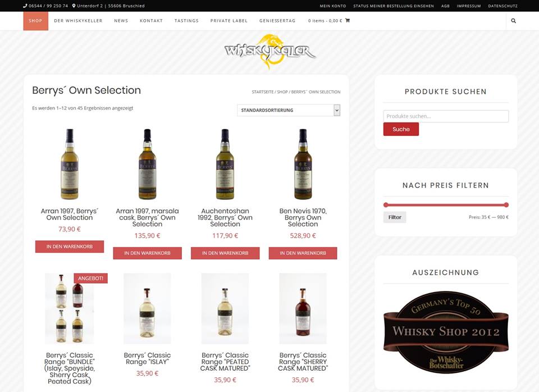Open the Tastings menu item
Image resolution: width=539 pixels, height=392 pixels.
(186, 21)
